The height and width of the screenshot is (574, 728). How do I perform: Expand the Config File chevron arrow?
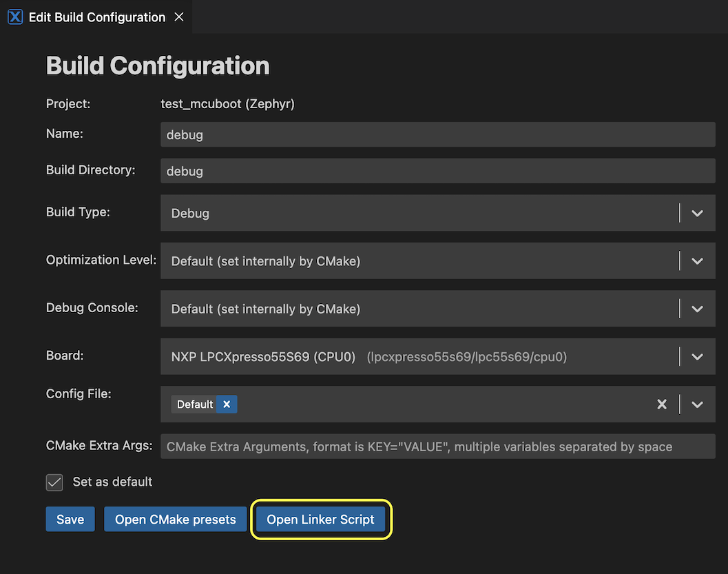(697, 404)
